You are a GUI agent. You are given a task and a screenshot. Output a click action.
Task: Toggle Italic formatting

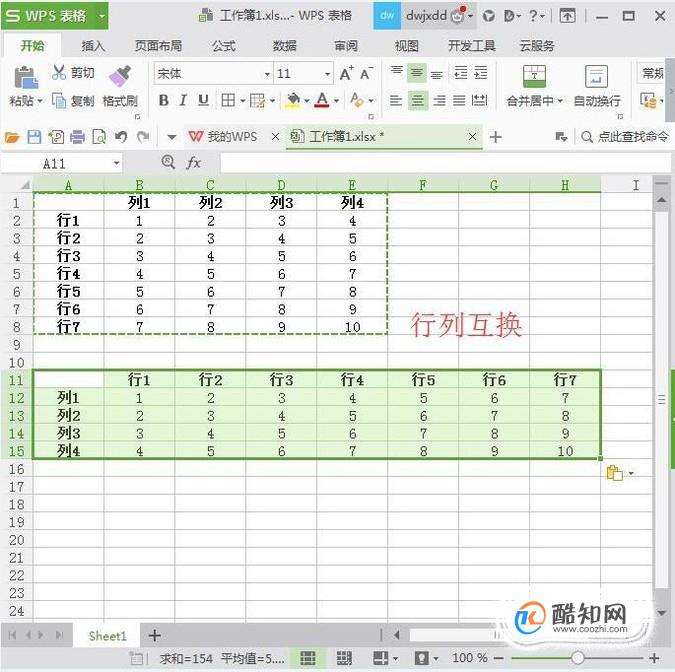click(x=183, y=101)
